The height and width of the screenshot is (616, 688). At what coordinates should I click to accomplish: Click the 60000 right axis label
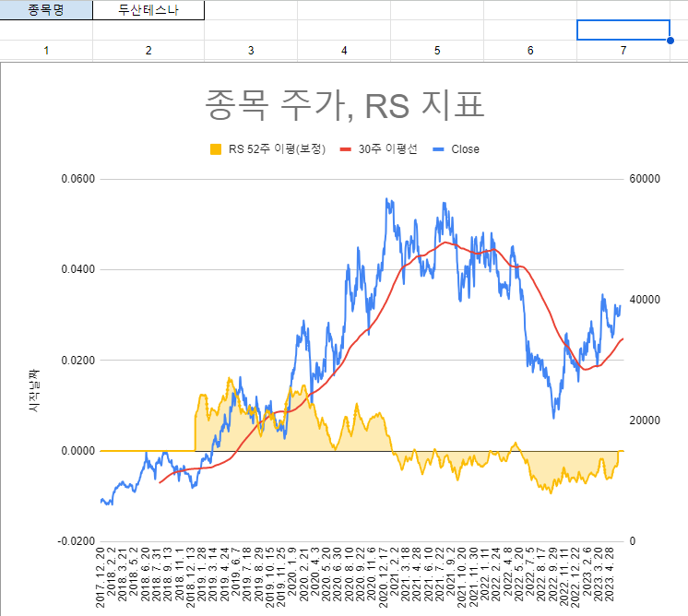point(645,179)
